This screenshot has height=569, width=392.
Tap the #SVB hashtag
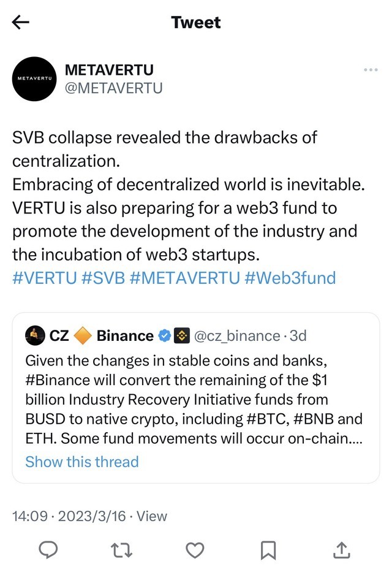point(103,278)
